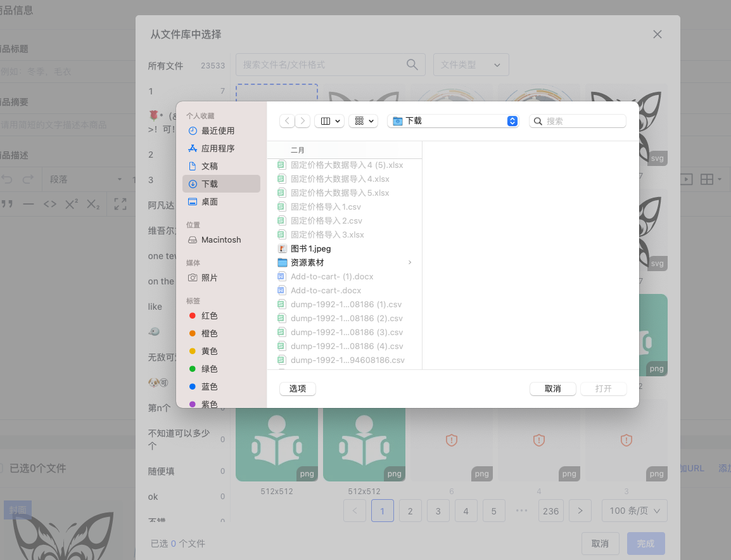
Task: Select the 红色 tag
Action: pos(209,315)
